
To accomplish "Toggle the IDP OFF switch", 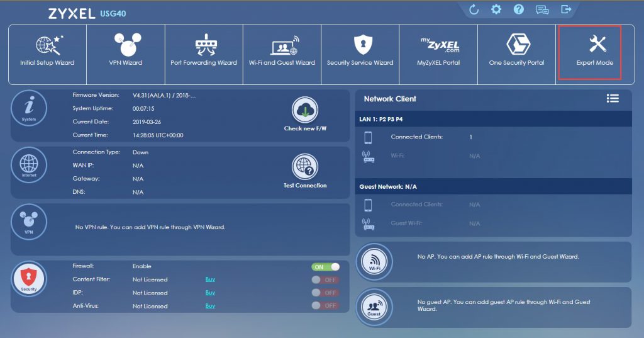I will click(x=326, y=293).
